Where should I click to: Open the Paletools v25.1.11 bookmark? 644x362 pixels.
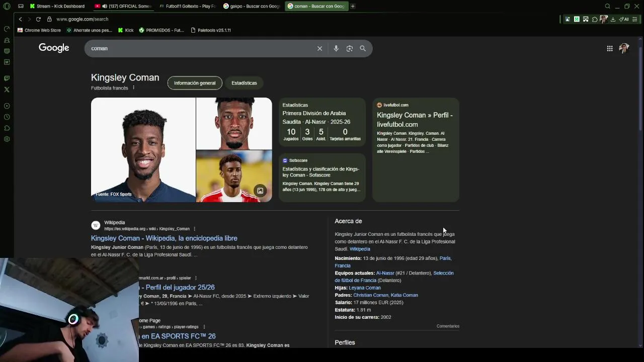click(x=211, y=30)
